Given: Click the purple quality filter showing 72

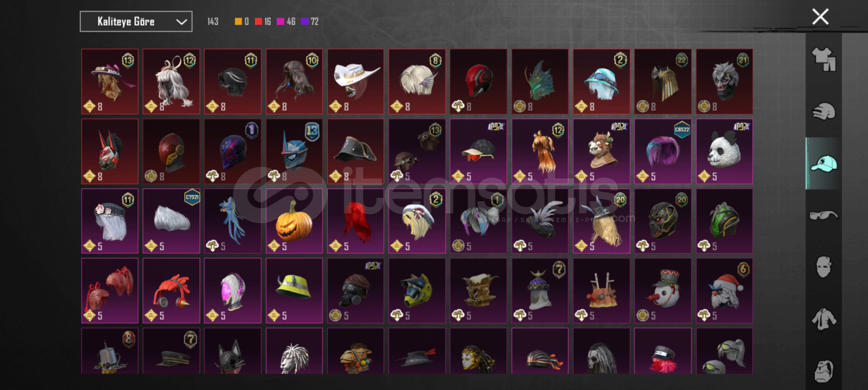Looking at the screenshot, I should point(310,22).
